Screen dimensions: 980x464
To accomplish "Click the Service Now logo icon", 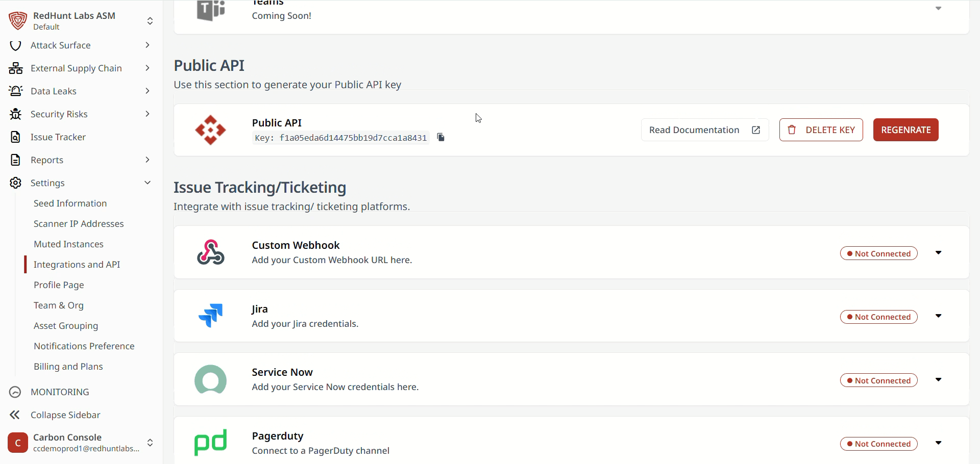I will pos(210,379).
